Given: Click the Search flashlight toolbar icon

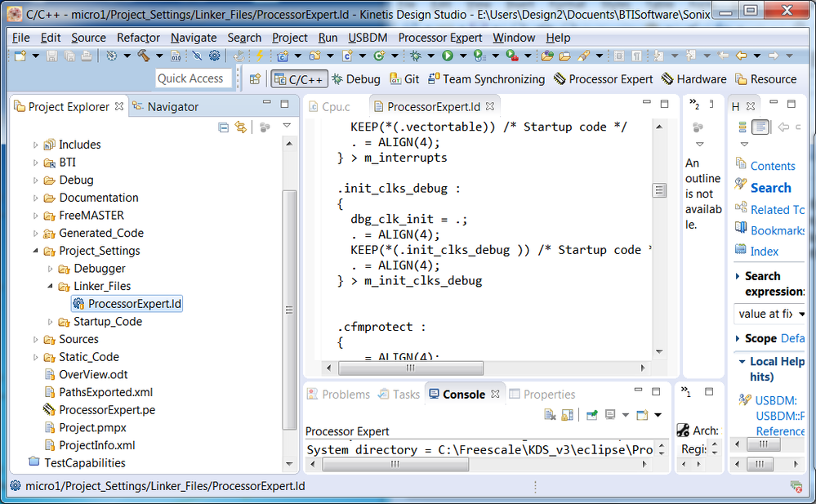Looking at the screenshot, I should pos(584,56).
